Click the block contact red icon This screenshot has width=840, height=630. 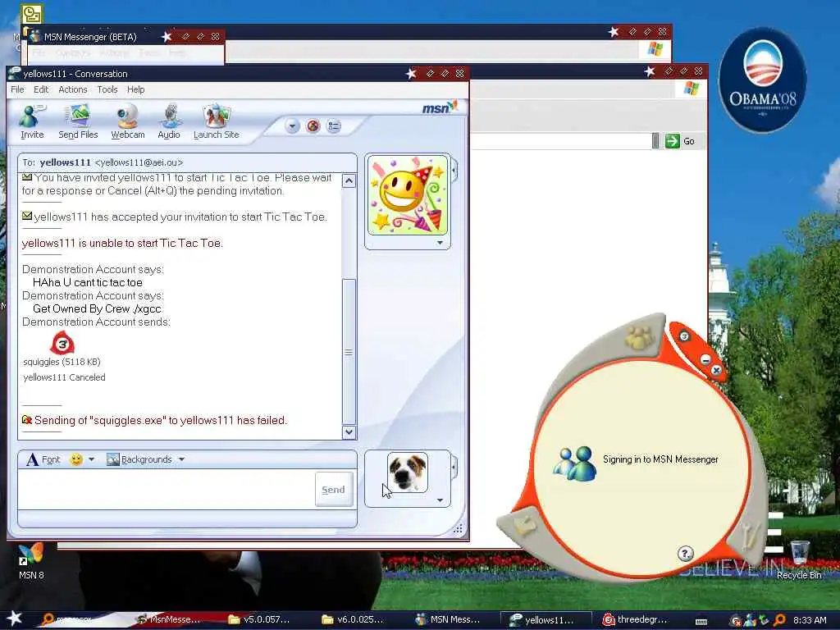tap(313, 126)
